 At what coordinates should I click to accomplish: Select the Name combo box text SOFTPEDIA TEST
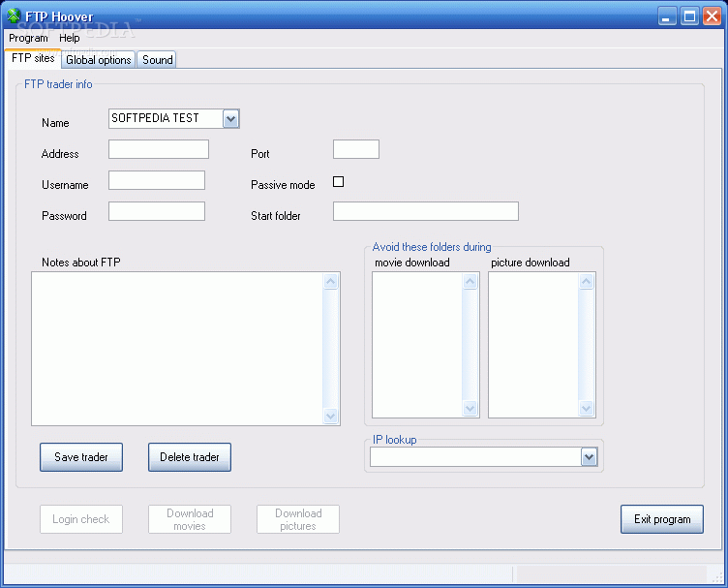point(155,118)
